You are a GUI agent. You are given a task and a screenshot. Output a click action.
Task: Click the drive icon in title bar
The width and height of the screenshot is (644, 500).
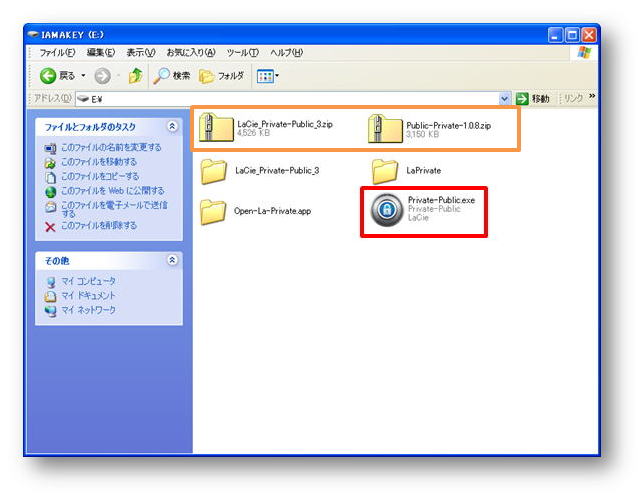pos(33,35)
